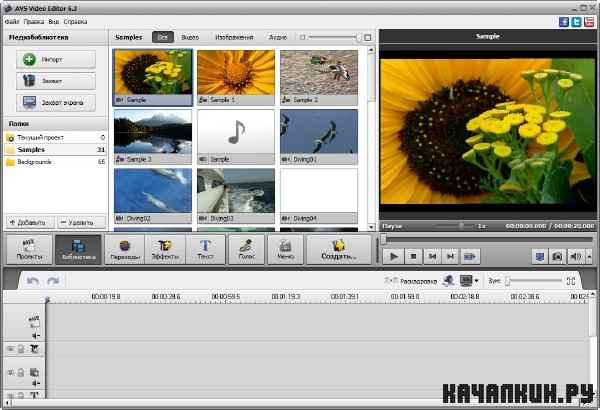Click the Захват экрана button
The image size is (600, 410).
[56, 103]
